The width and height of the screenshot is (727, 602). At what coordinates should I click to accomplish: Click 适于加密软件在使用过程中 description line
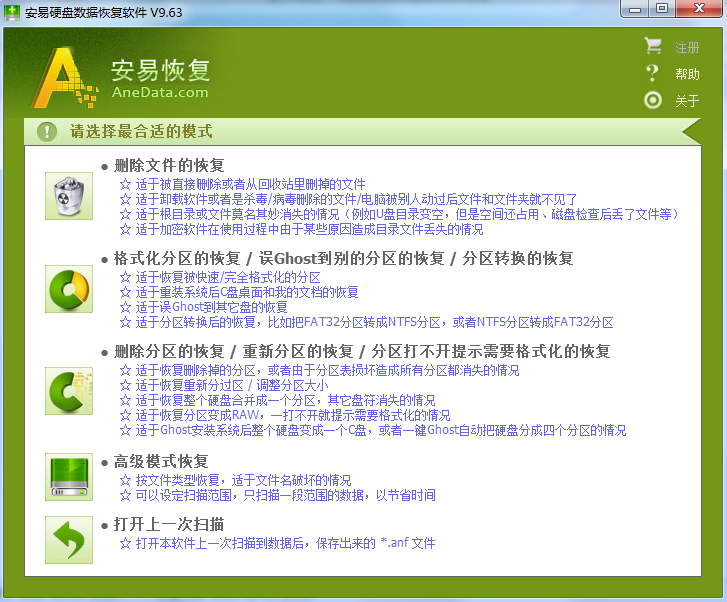pos(301,229)
